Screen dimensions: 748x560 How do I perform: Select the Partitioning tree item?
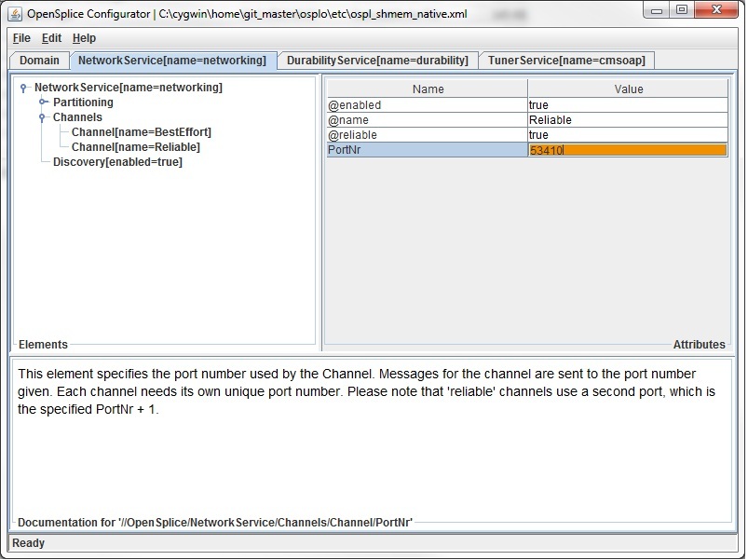coord(83,102)
